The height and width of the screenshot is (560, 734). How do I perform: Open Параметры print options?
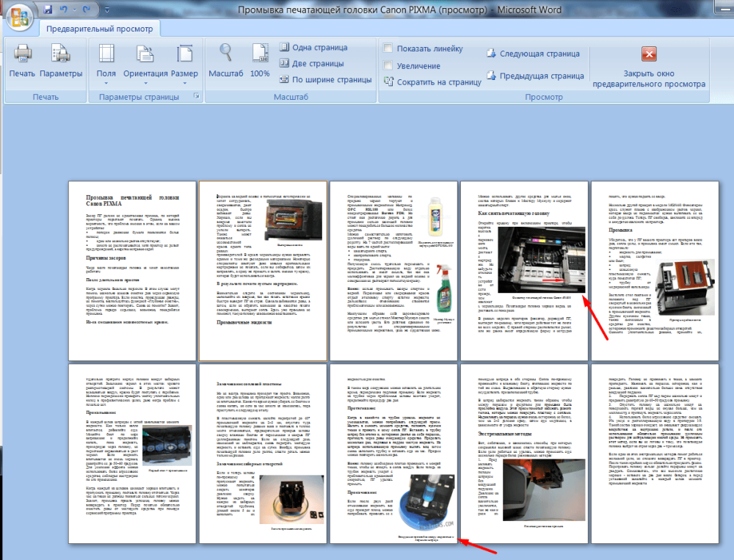pos(61,61)
